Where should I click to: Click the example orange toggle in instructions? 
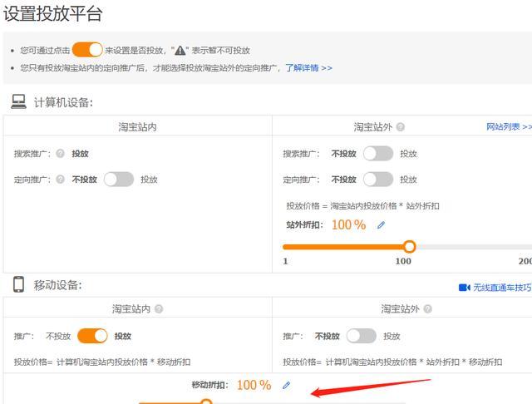87,50
